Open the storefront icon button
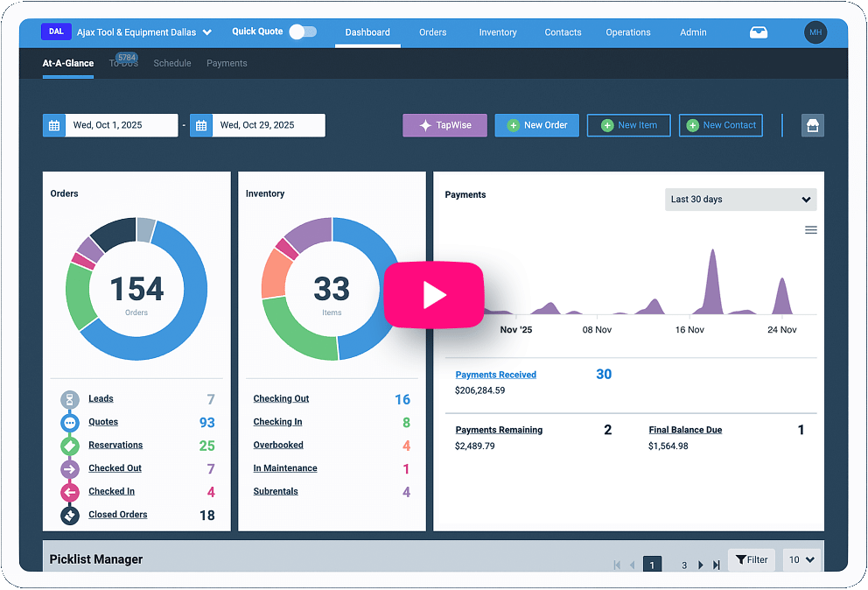The width and height of the screenshot is (868, 590). point(813,125)
